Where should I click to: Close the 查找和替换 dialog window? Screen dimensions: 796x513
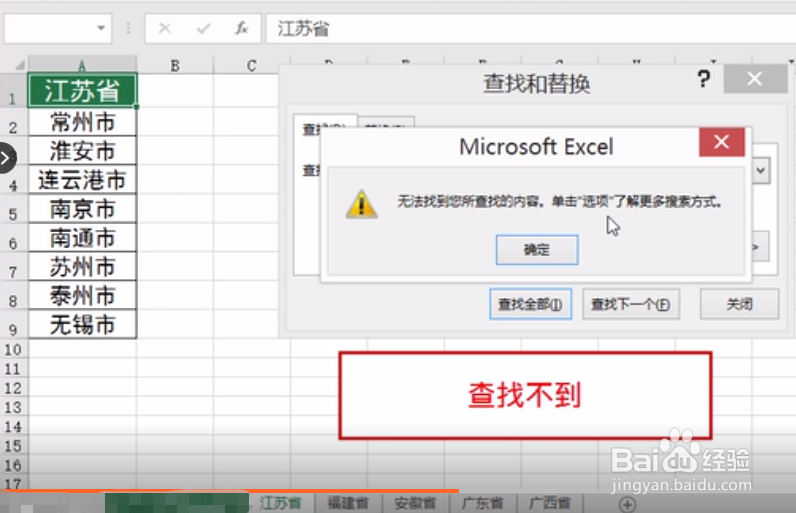[x=755, y=79]
